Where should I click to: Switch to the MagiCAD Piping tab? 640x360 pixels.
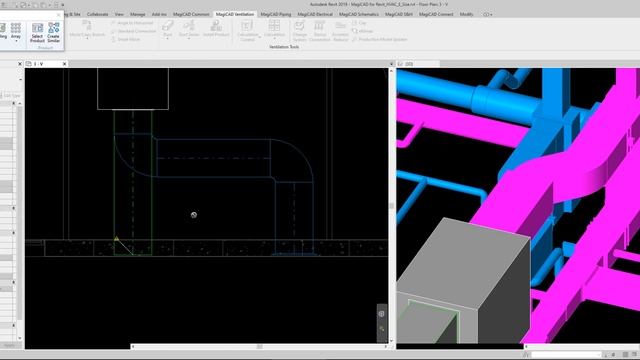pos(276,14)
